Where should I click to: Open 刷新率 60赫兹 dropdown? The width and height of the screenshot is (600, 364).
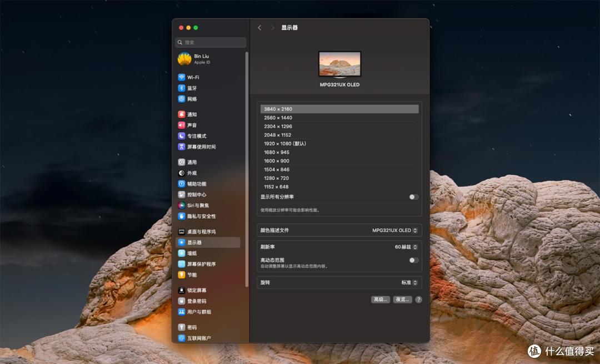pos(406,247)
